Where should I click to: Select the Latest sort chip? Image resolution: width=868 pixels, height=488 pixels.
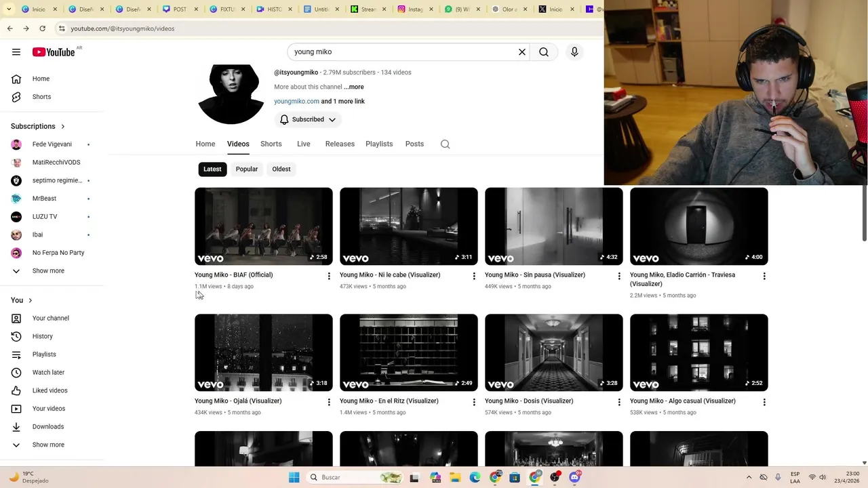pyautogui.click(x=212, y=169)
